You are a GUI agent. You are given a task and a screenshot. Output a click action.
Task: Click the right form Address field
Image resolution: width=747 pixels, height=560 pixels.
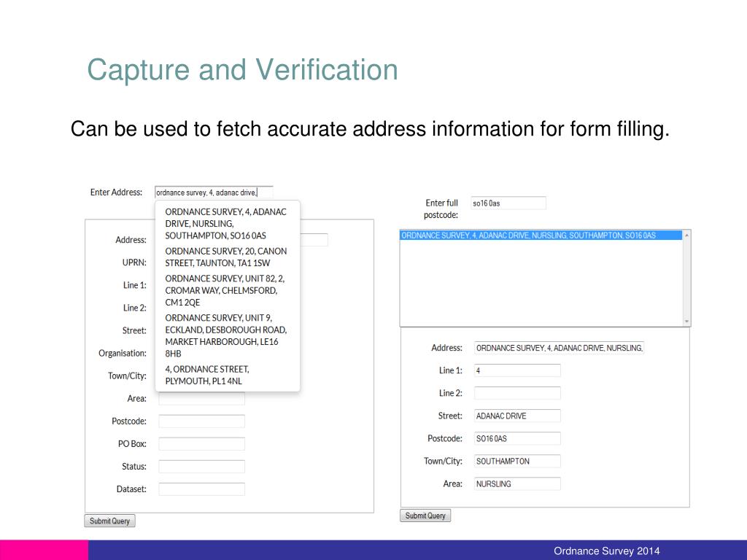[x=559, y=348]
